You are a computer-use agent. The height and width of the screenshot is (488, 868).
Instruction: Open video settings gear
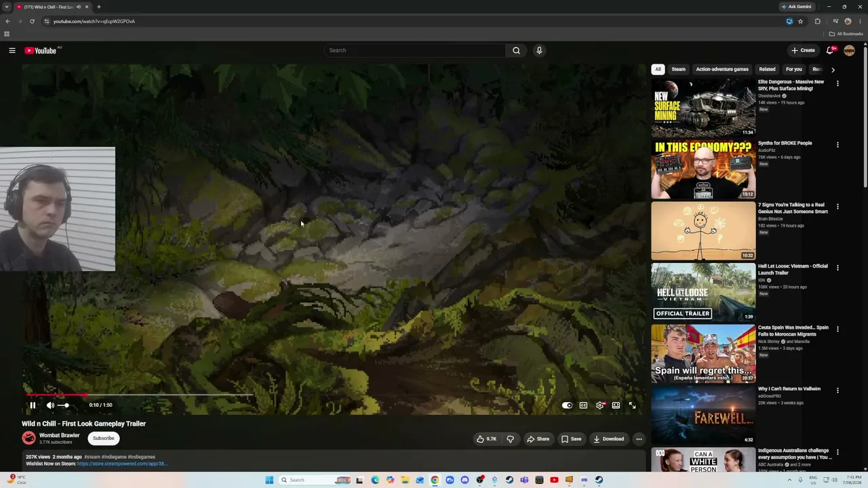[599, 405]
